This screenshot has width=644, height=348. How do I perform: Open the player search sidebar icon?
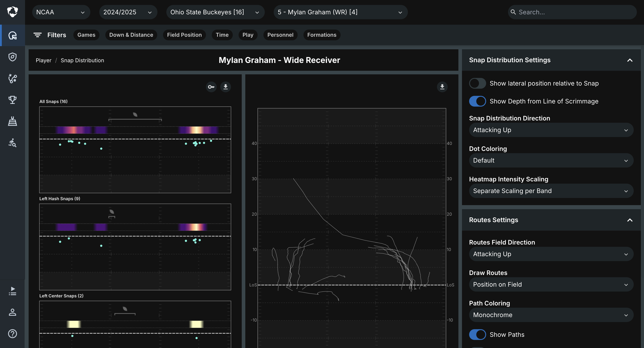(x=13, y=143)
